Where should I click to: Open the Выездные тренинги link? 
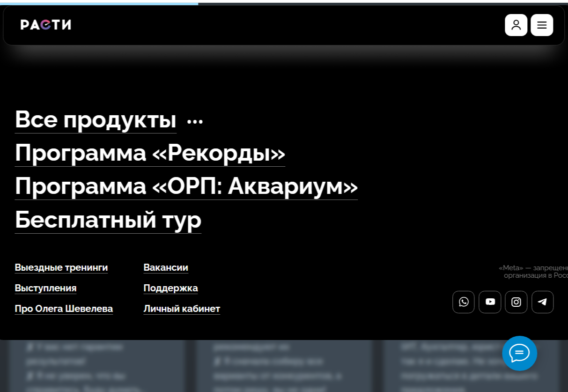(61, 267)
